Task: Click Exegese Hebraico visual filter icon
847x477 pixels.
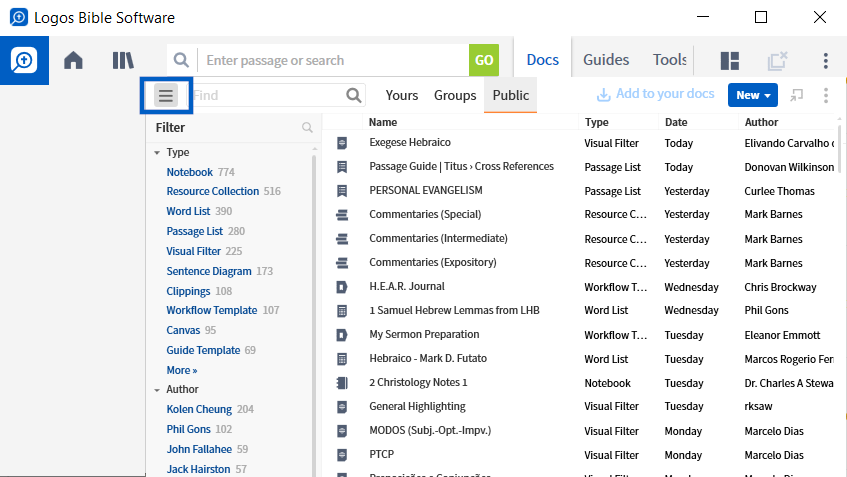Action: pos(342,143)
